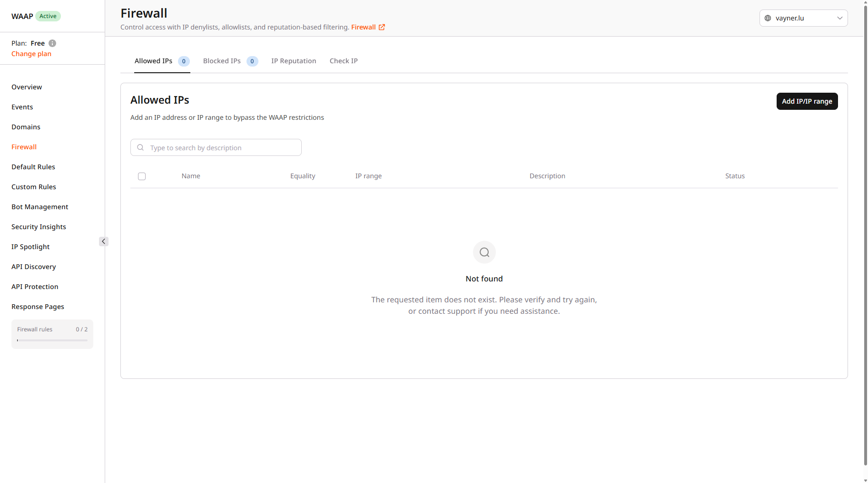Image resolution: width=868 pixels, height=483 pixels.
Task: Collapse the sidebar with the chevron arrow
Action: point(104,241)
